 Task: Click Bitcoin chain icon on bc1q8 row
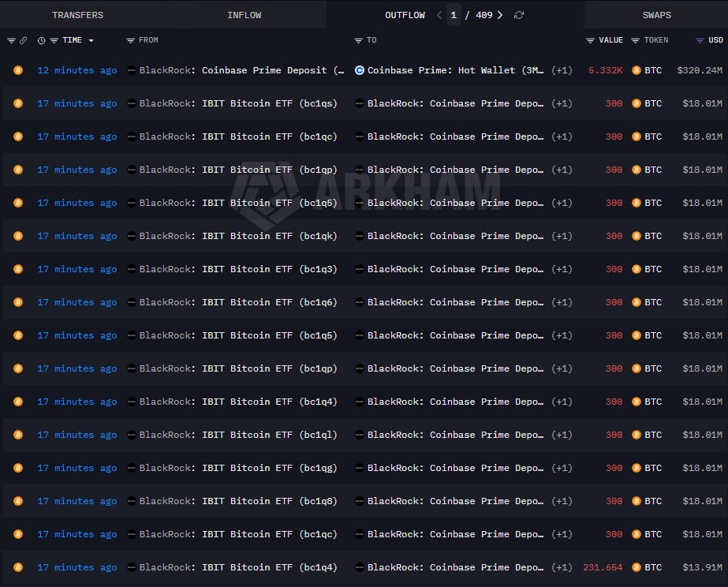18,501
